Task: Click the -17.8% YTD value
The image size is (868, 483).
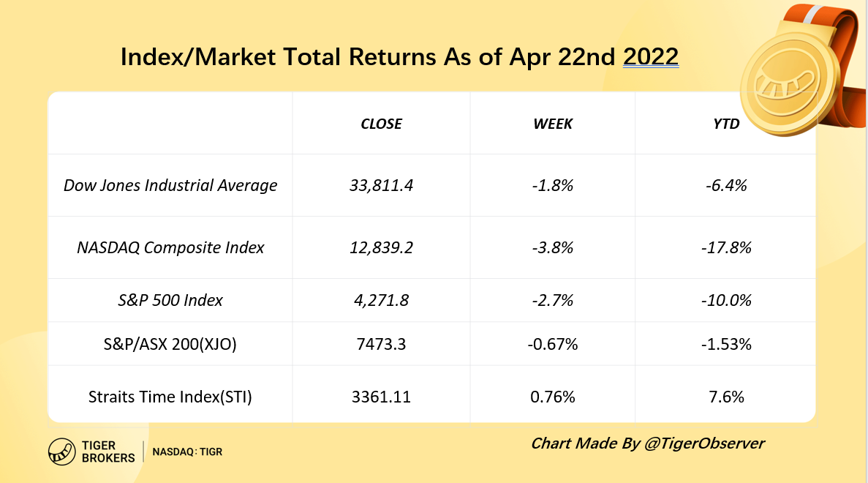Action: [725, 247]
